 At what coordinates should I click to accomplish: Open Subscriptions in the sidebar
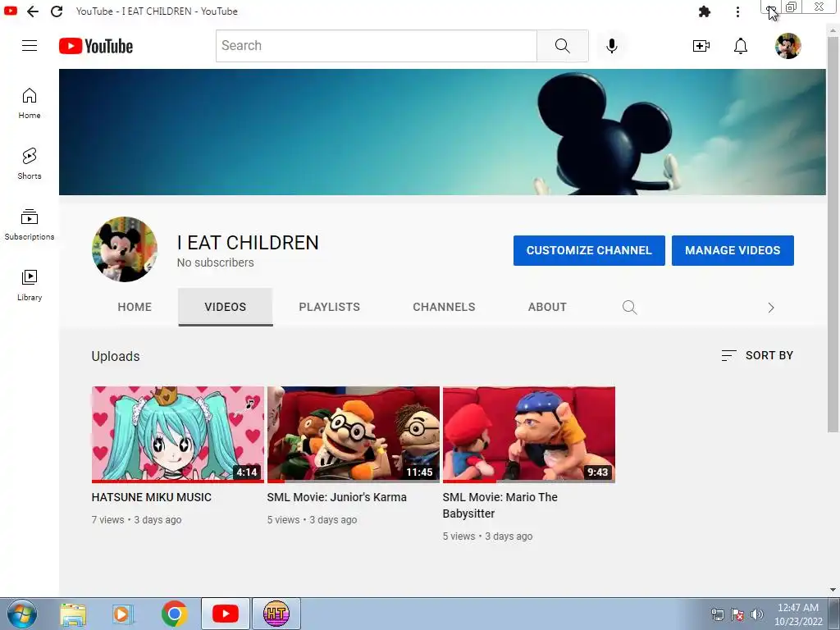[x=30, y=225]
